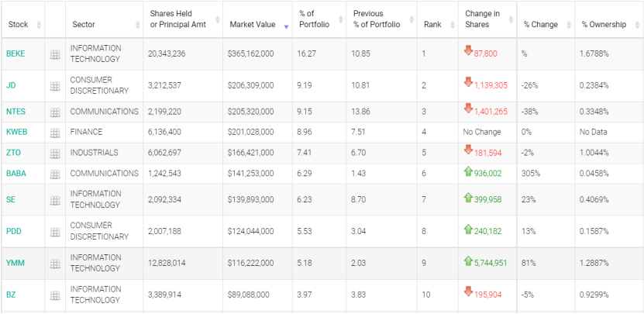Open the ZTO stock ticker link

click(x=13, y=153)
